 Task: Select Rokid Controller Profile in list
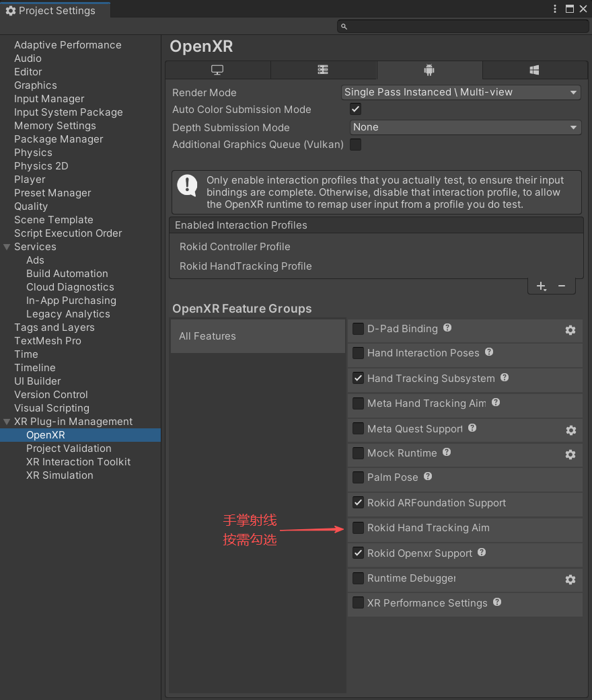235,247
